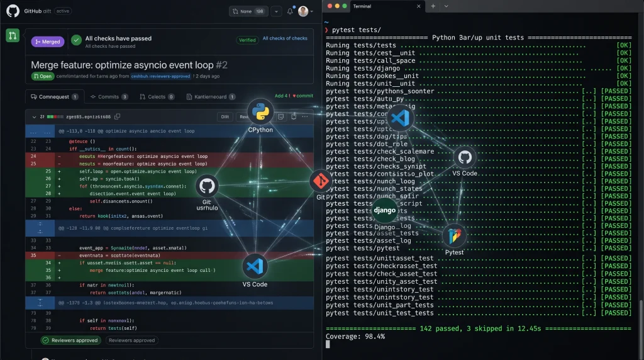Click the pytest tests/unit_part_tests line

pos(479,305)
